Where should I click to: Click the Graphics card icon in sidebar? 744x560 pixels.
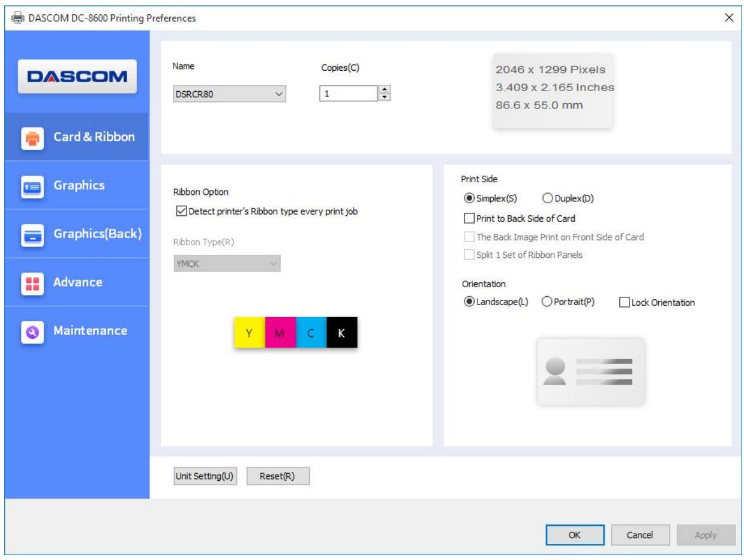32,186
